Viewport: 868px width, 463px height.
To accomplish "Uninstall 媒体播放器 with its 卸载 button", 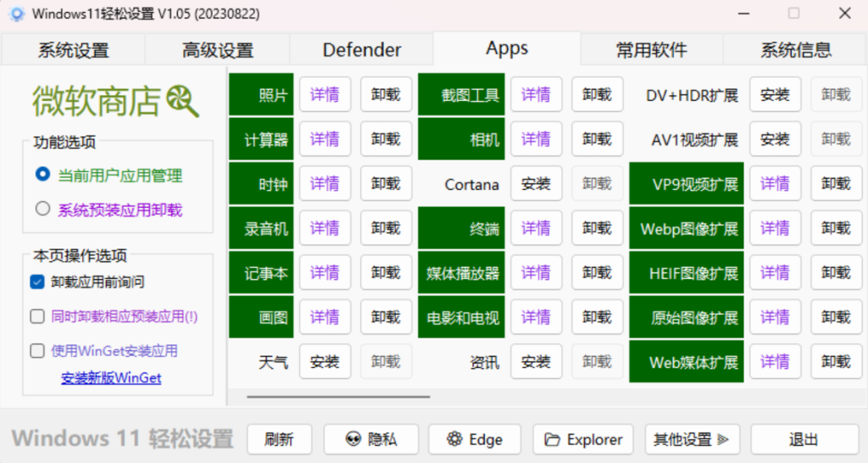I will point(598,272).
